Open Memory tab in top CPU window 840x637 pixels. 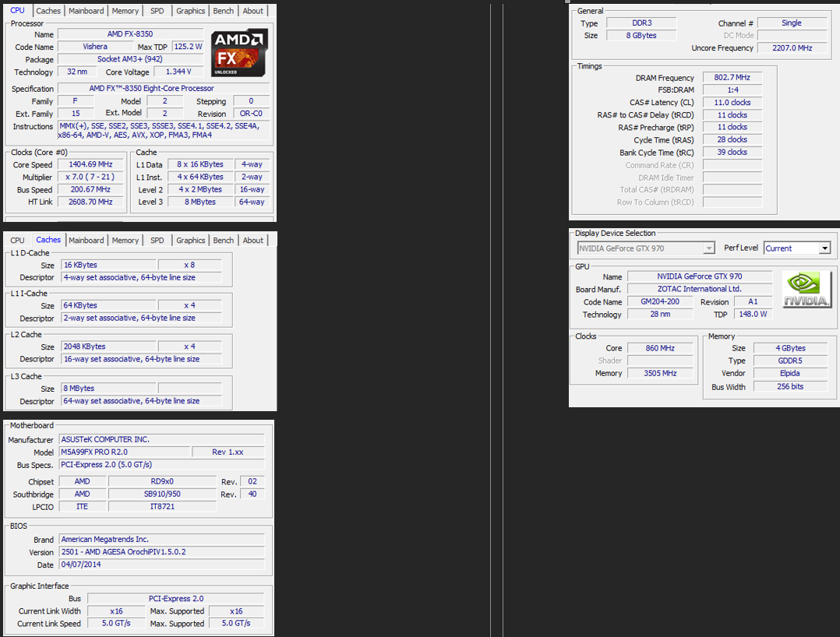pyautogui.click(x=125, y=11)
